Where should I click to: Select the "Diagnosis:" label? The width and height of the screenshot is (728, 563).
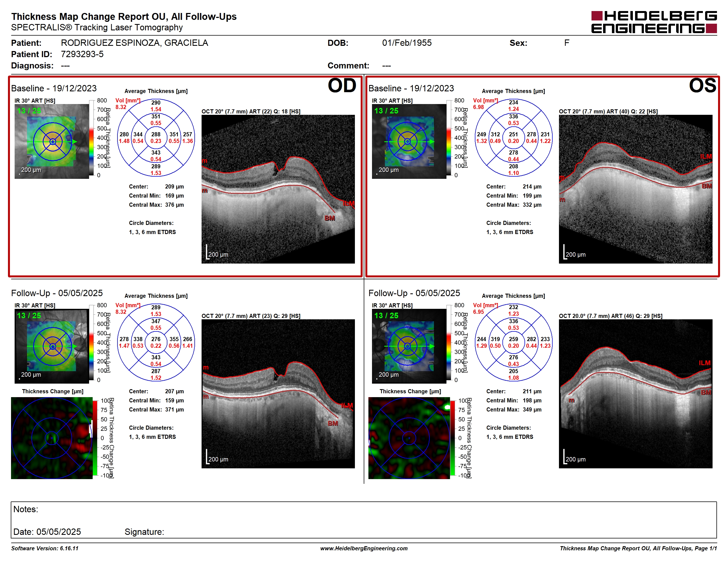coord(32,65)
